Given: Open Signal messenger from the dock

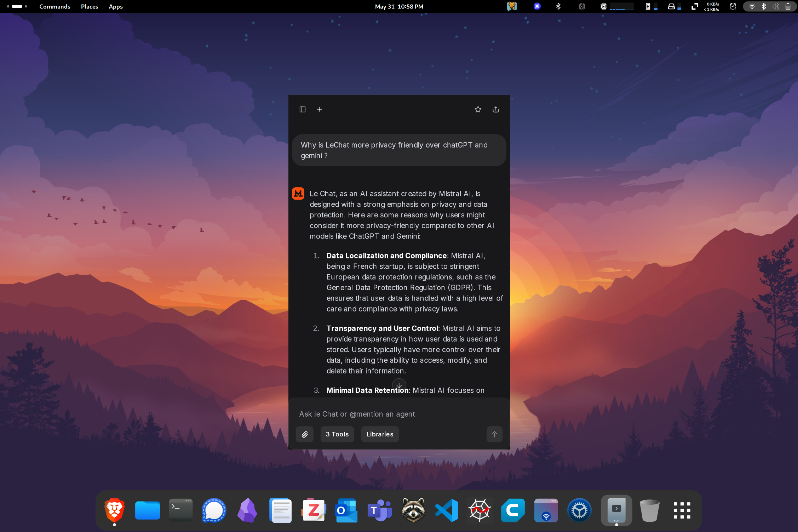Looking at the screenshot, I should click(x=213, y=510).
